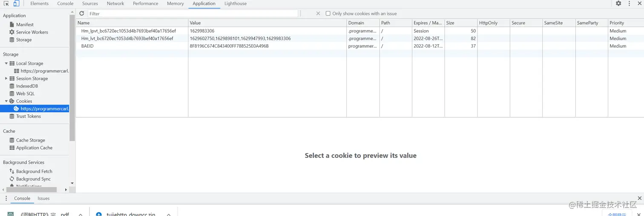Select the Console drawer tab

(22, 199)
